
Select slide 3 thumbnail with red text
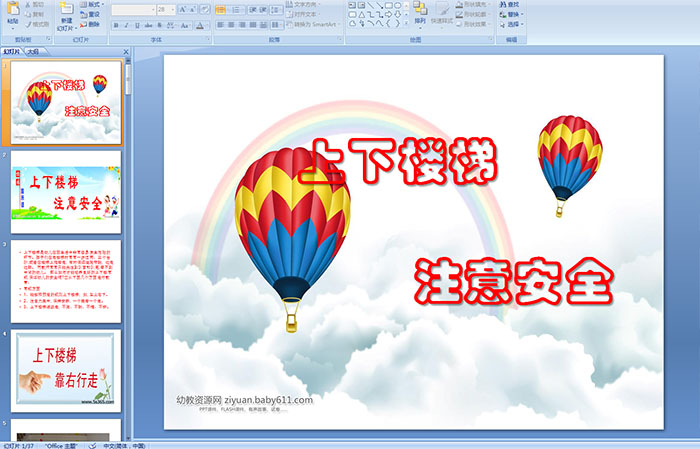66,281
